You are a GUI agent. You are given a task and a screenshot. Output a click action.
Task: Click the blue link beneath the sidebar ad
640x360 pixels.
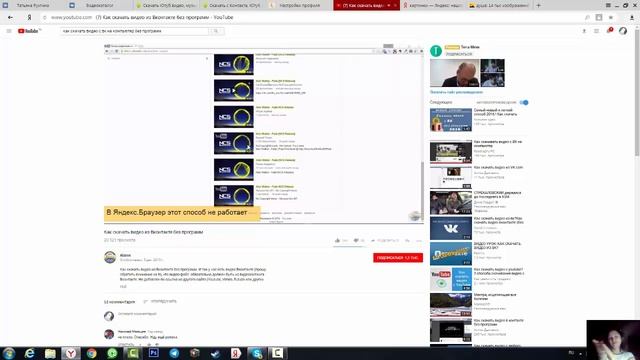tap(456, 92)
